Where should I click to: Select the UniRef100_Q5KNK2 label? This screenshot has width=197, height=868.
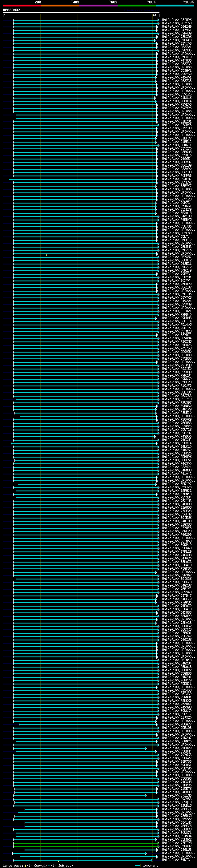177,839
